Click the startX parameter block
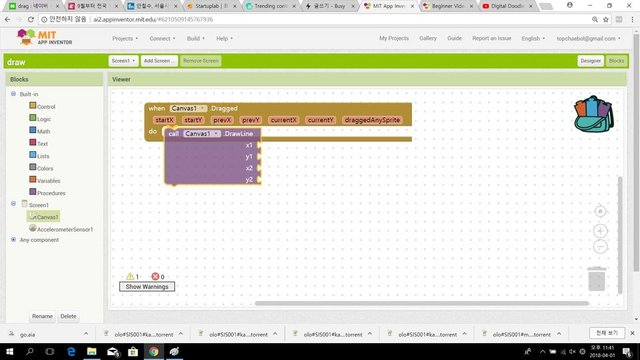This screenshot has width=640, height=360. (x=165, y=120)
